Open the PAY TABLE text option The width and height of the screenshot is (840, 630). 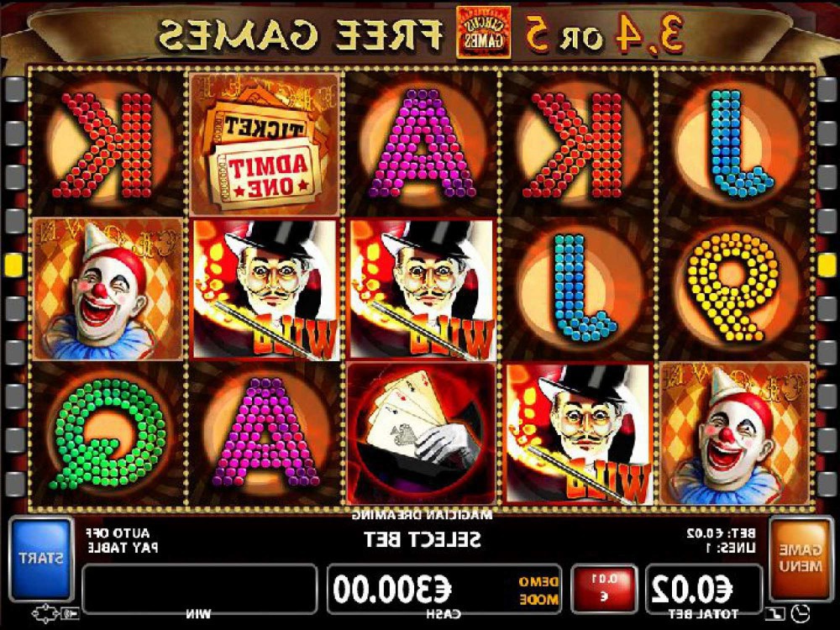coord(123,548)
